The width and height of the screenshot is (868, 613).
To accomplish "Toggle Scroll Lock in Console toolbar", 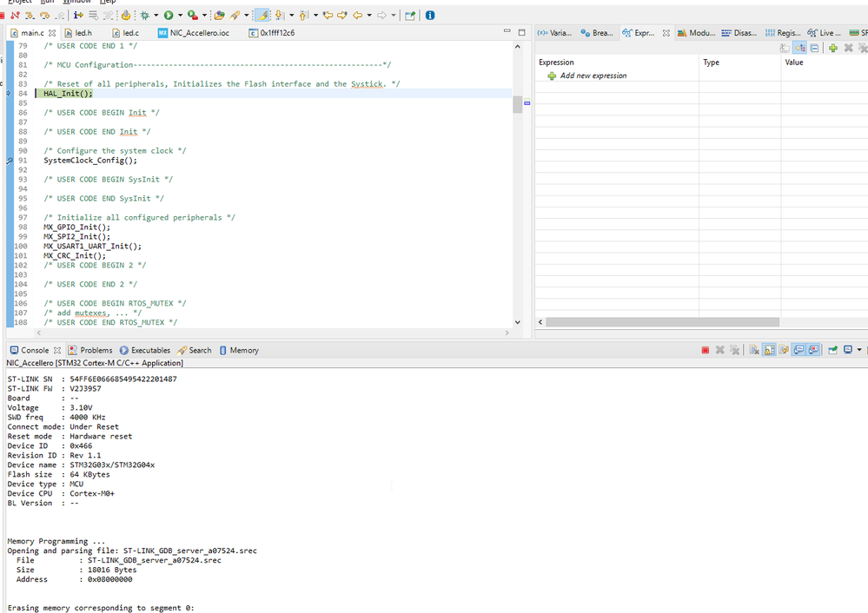I will [x=769, y=350].
